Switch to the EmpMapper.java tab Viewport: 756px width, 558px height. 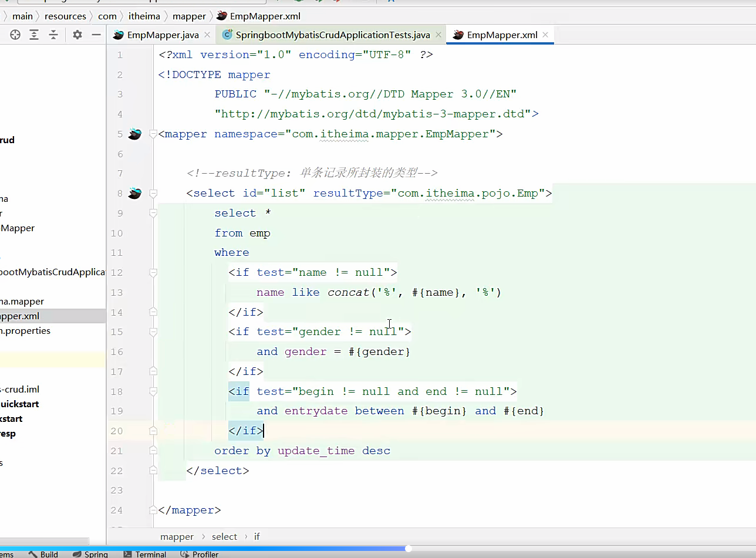(163, 35)
